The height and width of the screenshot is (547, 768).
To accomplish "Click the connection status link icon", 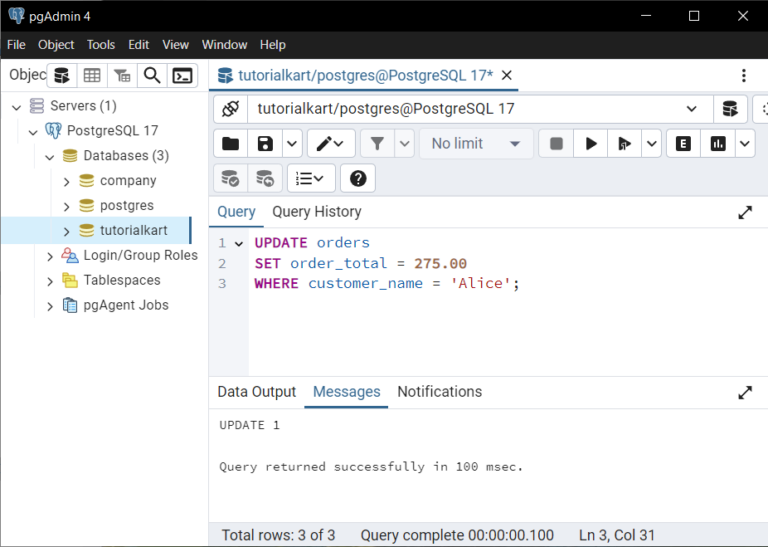I will pos(230,109).
